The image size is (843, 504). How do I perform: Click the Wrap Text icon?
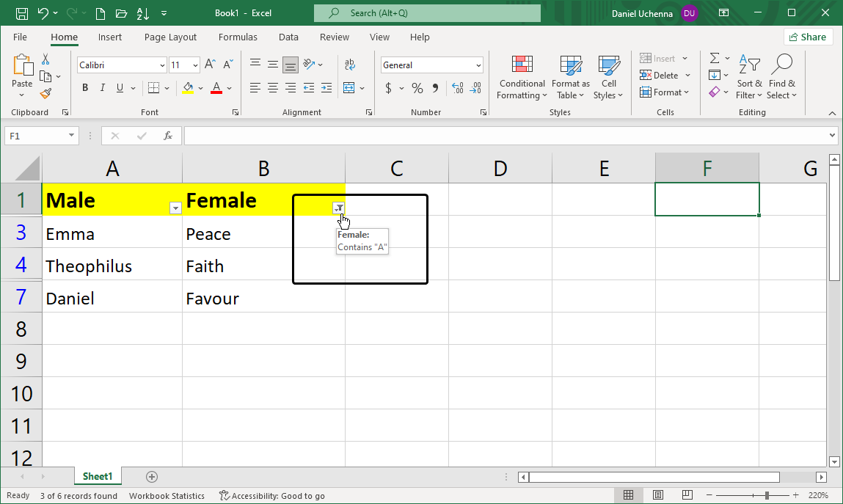[350, 65]
